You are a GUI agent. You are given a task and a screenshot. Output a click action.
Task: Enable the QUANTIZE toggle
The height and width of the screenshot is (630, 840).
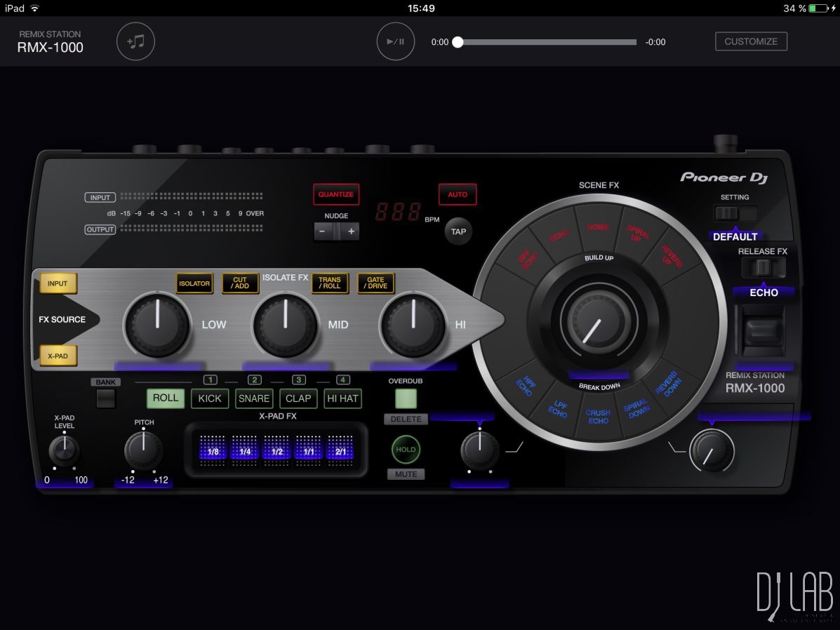(x=335, y=194)
